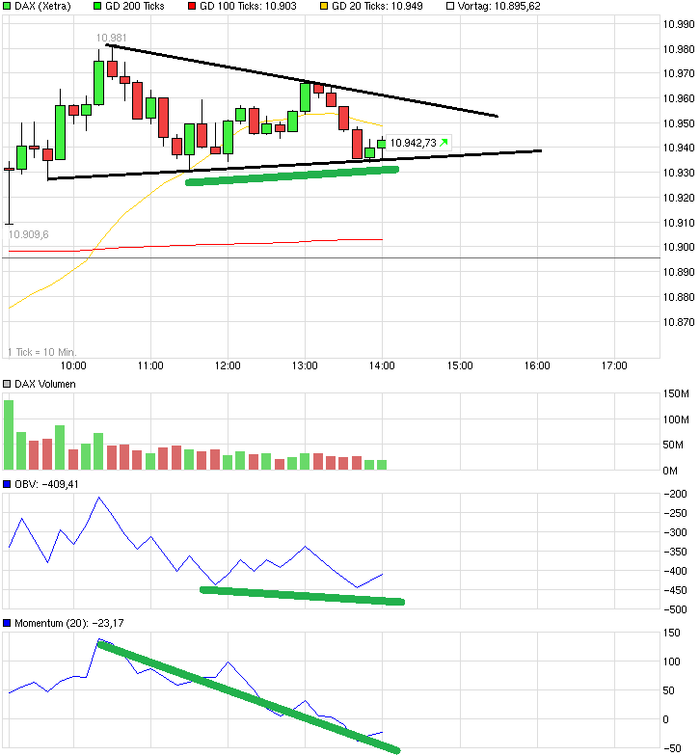Click the 'Momentum (20): −23,17' indicator title

[x=69, y=623]
